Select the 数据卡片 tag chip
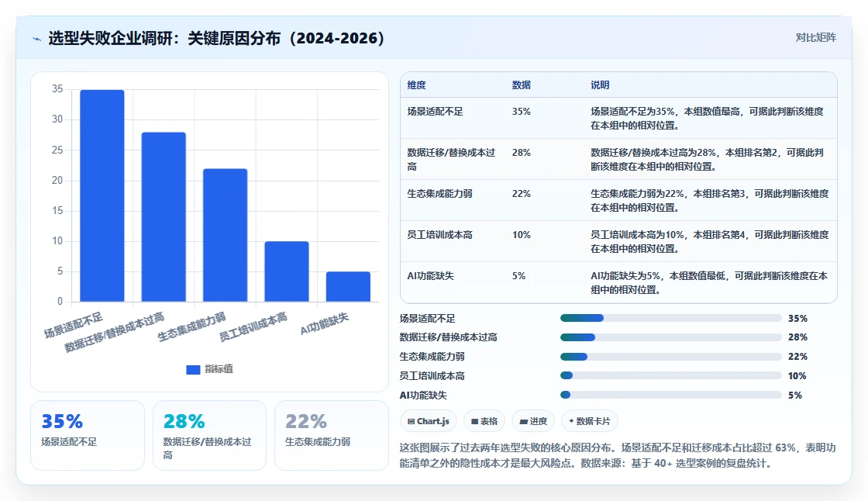Viewport: 868px width, 501px height. click(590, 421)
